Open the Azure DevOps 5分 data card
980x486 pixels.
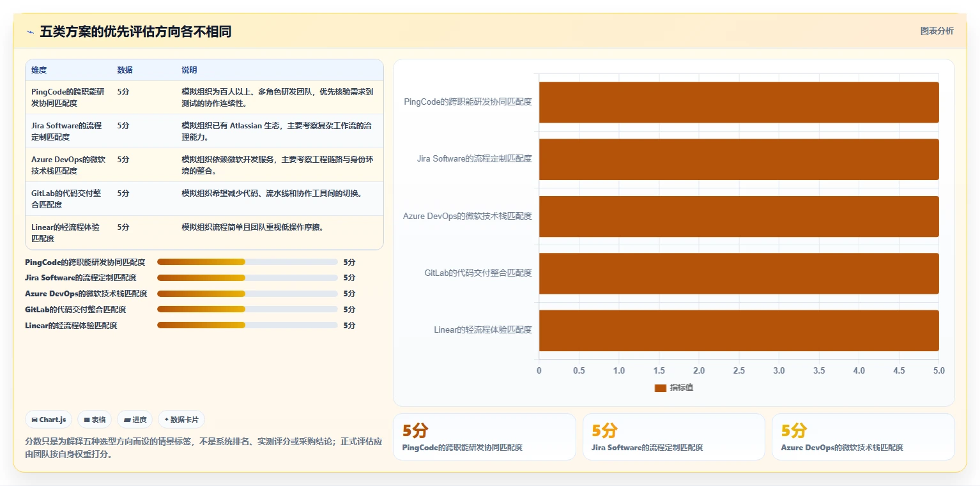[x=863, y=437]
